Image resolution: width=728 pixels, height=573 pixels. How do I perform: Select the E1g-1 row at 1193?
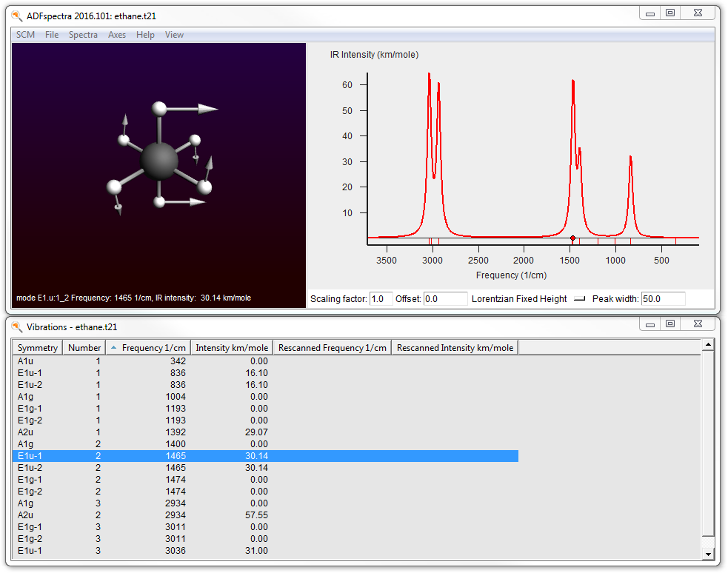point(265,409)
